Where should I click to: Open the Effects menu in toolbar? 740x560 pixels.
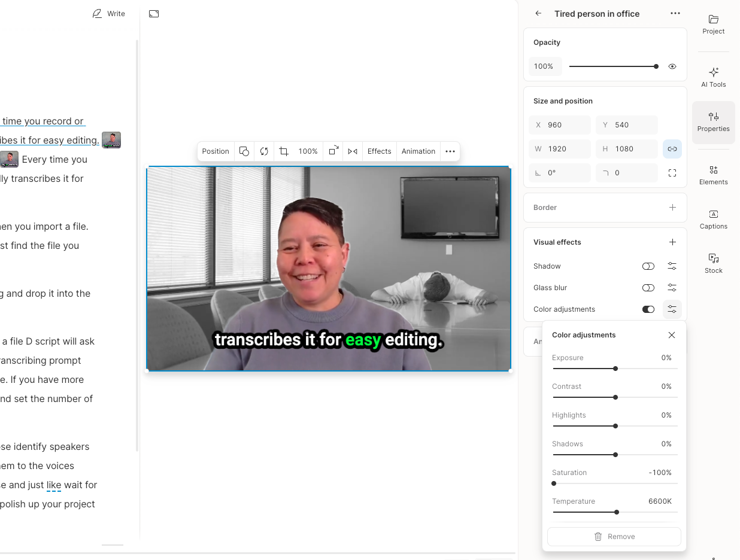point(379,151)
